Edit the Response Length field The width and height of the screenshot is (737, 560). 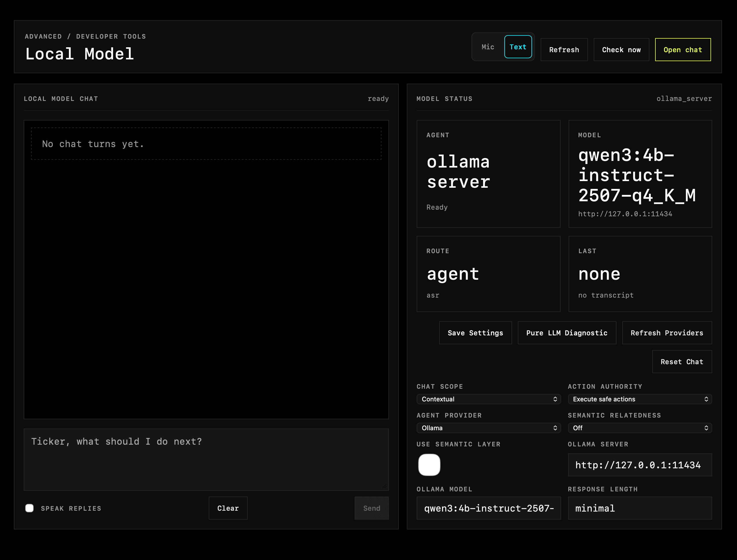click(x=640, y=508)
